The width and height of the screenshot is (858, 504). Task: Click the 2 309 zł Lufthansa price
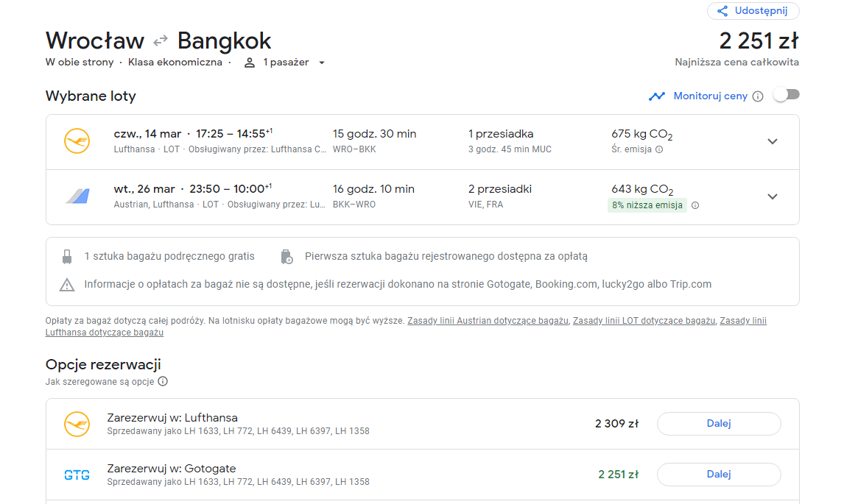pos(616,424)
